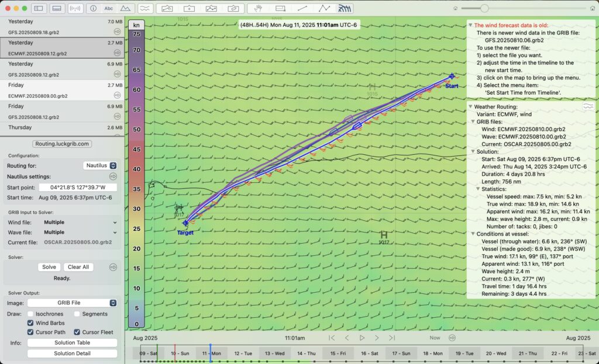Open the Image GRIB File dropdown
This screenshot has width=599, height=364.
(x=72, y=303)
